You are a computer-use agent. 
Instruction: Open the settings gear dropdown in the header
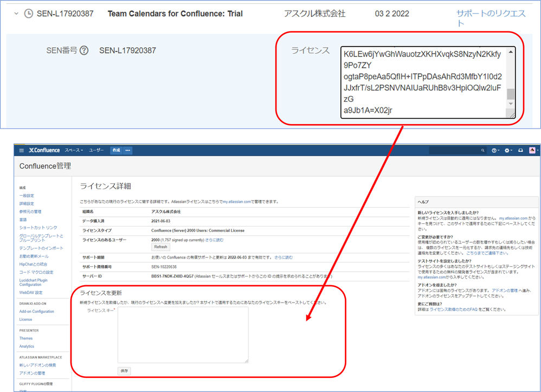(508, 150)
